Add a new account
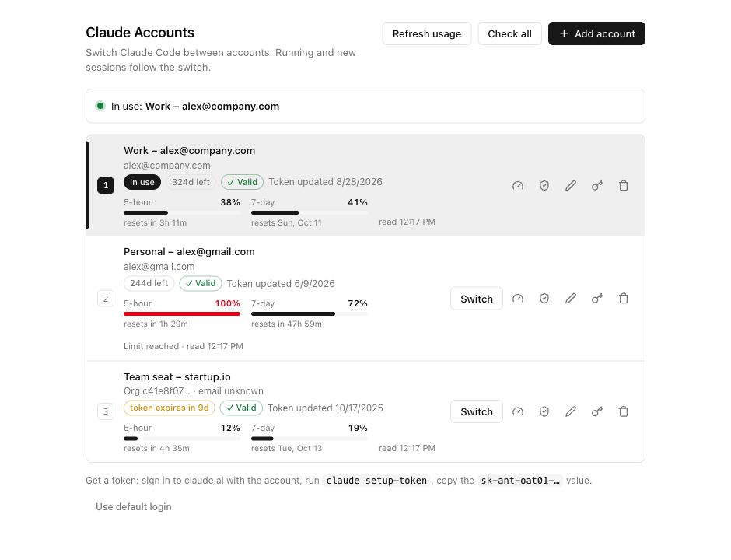Image resolution: width=731 pixels, height=560 pixels. 596,33
